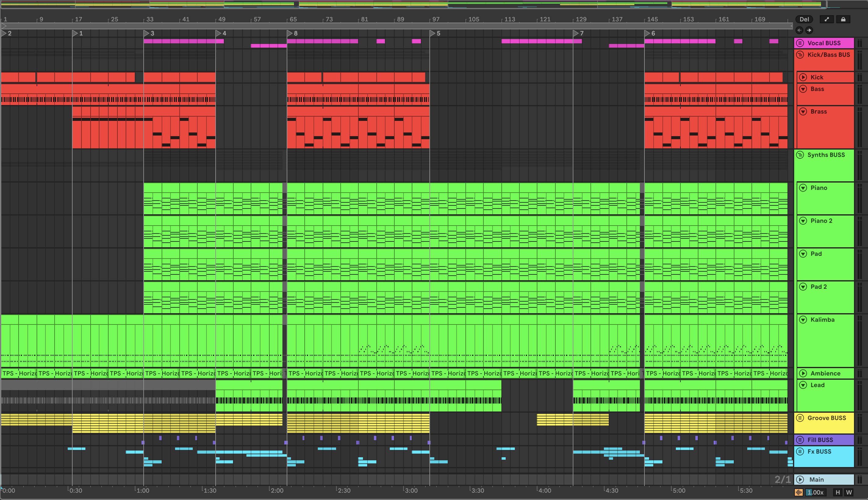The height and width of the screenshot is (500, 868).
Task: Collapse the Vocal BUSS group track
Action: (800, 43)
